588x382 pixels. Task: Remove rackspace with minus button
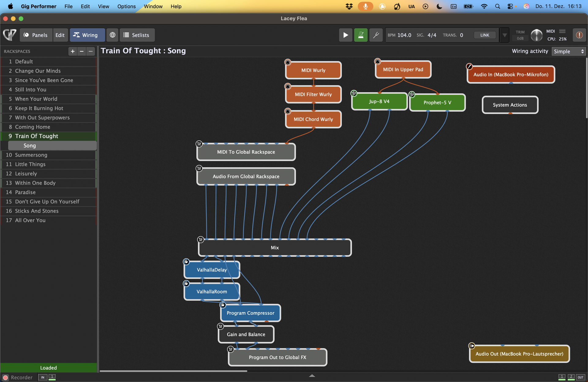click(x=81, y=51)
